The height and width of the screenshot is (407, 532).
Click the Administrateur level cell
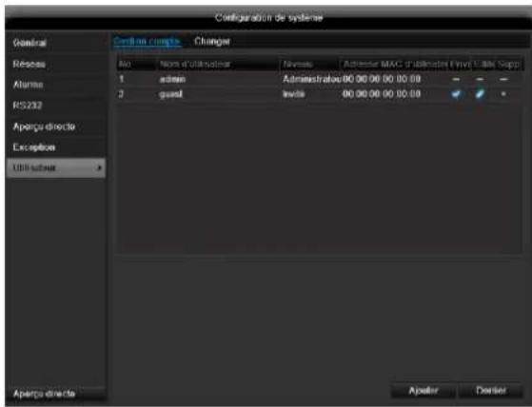[311, 79]
